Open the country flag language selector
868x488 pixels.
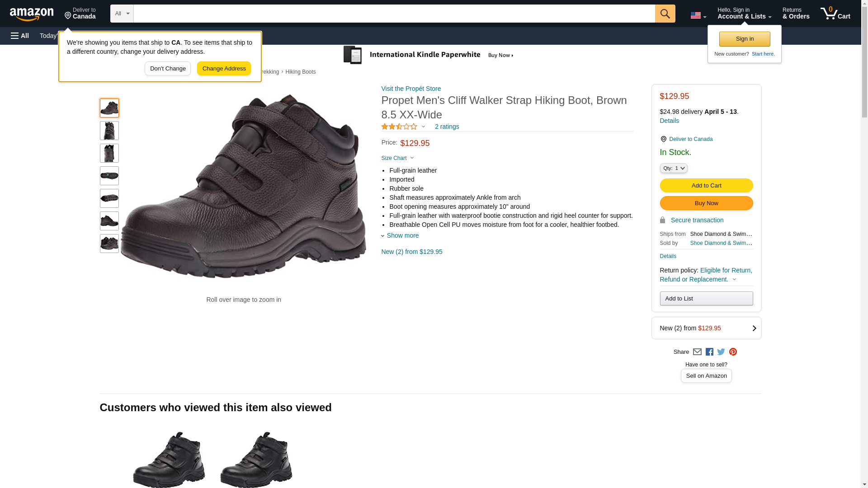tap(698, 15)
